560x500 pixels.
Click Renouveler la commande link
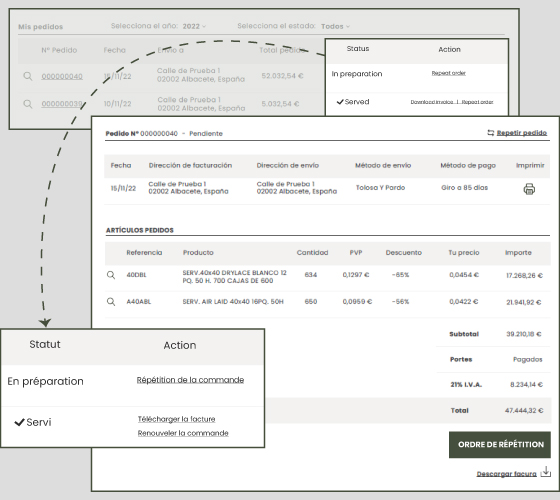tap(183, 433)
